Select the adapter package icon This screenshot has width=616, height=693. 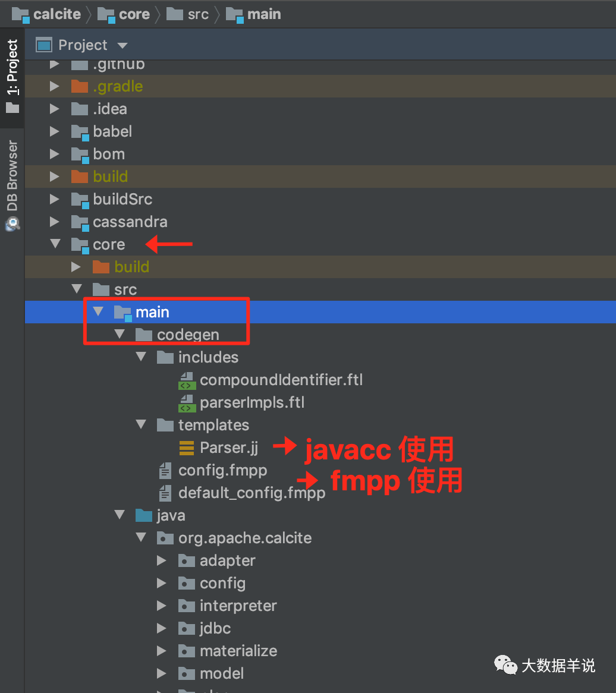click(187, 560)
